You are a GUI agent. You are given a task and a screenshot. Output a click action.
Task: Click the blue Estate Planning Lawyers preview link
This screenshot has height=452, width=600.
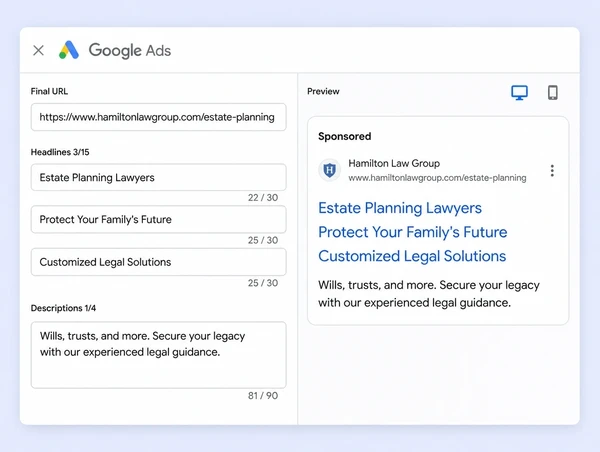[400, 208]
